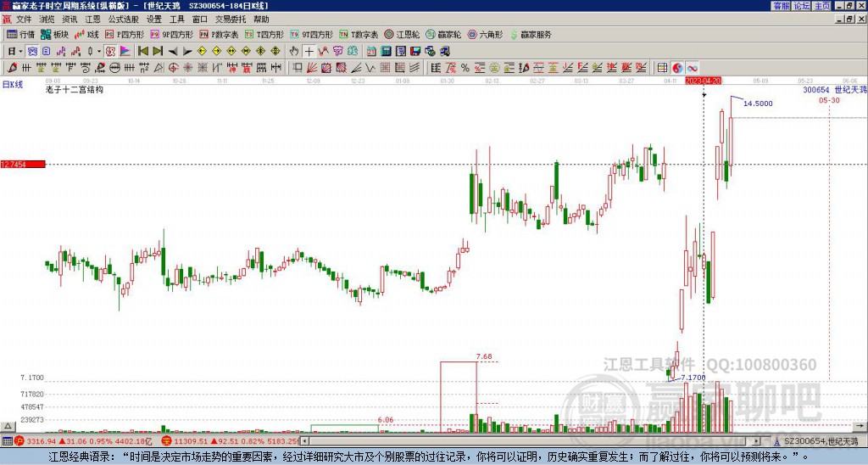Viewport: 868px width, 465px height.
Task: Click the 300654 世纪天鸿 stock label
Action: (835, 89)
